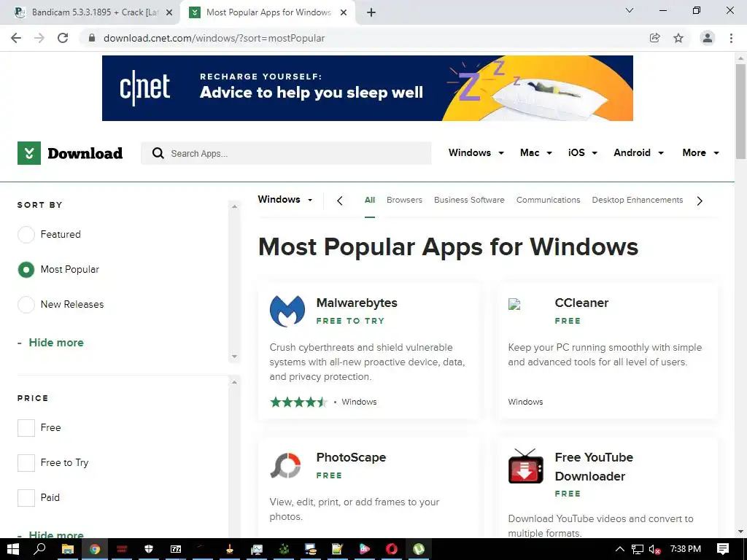Screen dimensions: 747x560
Task: Go back to the previous page
Action: point(16,38)
